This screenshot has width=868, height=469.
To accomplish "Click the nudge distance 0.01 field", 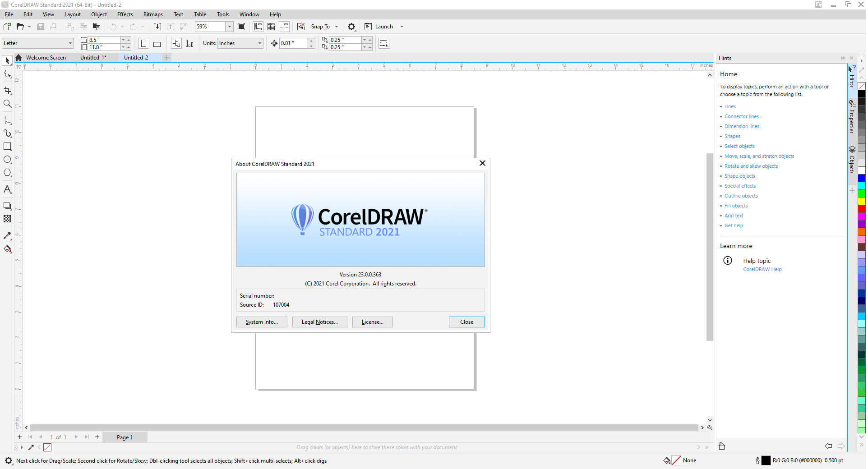I will (x=293, y=43).
